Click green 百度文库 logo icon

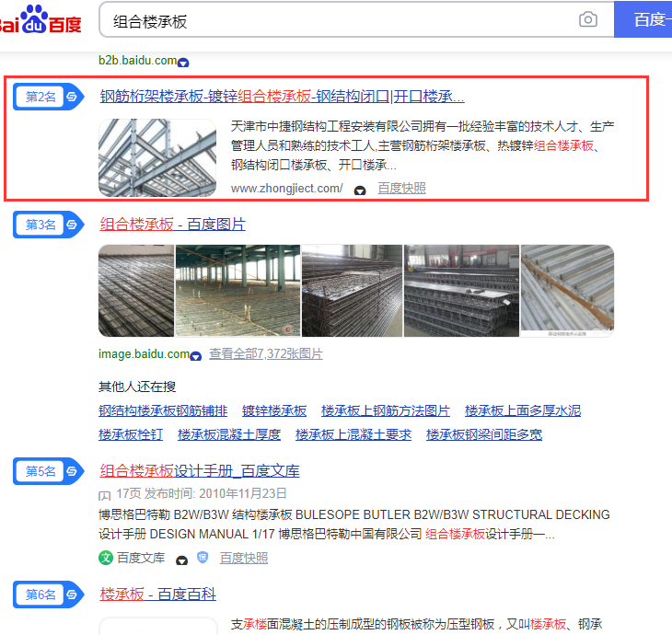point(106,558)
